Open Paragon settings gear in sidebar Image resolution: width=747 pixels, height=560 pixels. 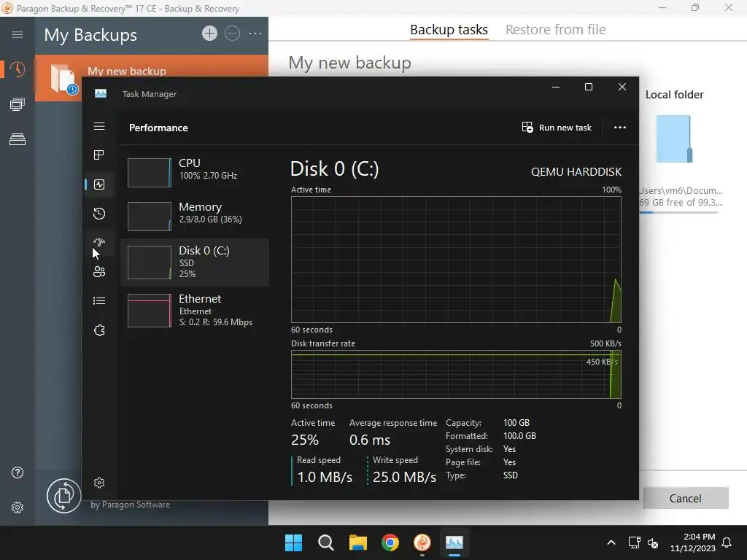[18, 507]
